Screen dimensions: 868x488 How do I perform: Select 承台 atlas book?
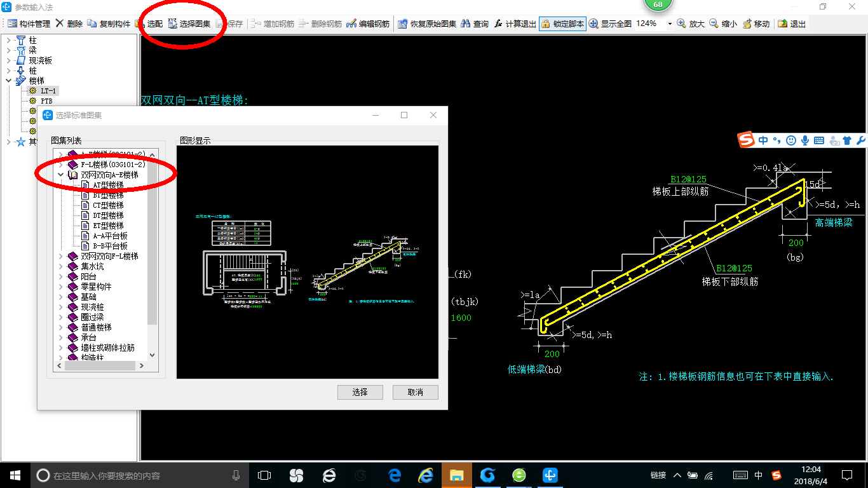point(88,337)
